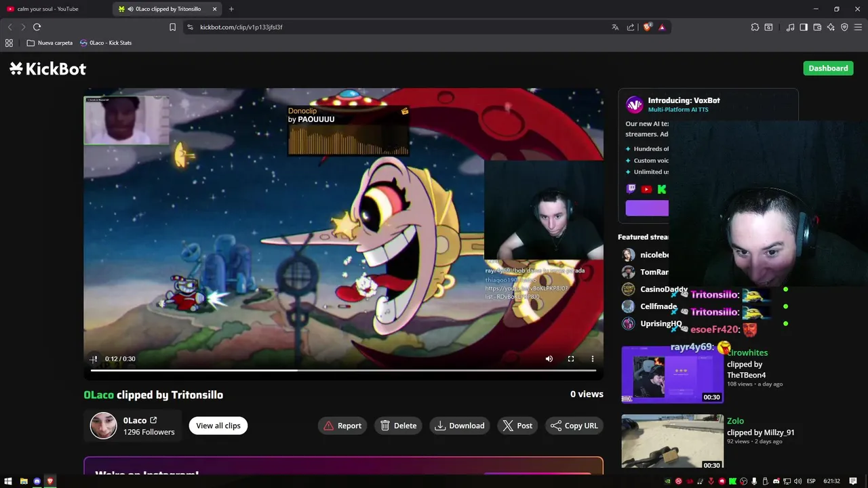Screen dimensions: 868x488
Task: Open the Windows notification center
Action: coord(853,481)
